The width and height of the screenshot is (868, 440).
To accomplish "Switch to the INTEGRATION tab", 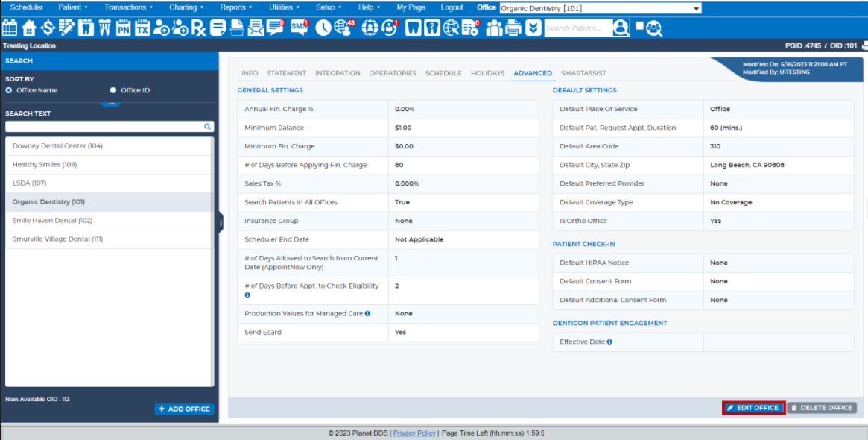I will [338, 73].
